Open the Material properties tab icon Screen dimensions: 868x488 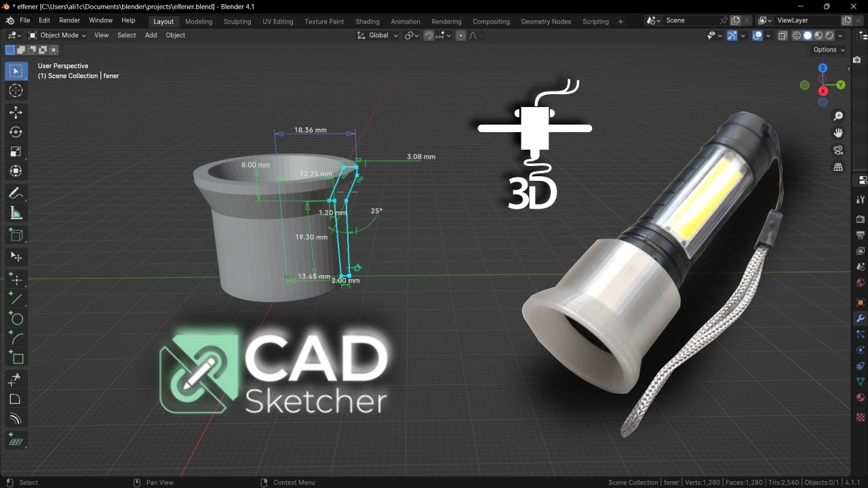click(x=861, y=398)
